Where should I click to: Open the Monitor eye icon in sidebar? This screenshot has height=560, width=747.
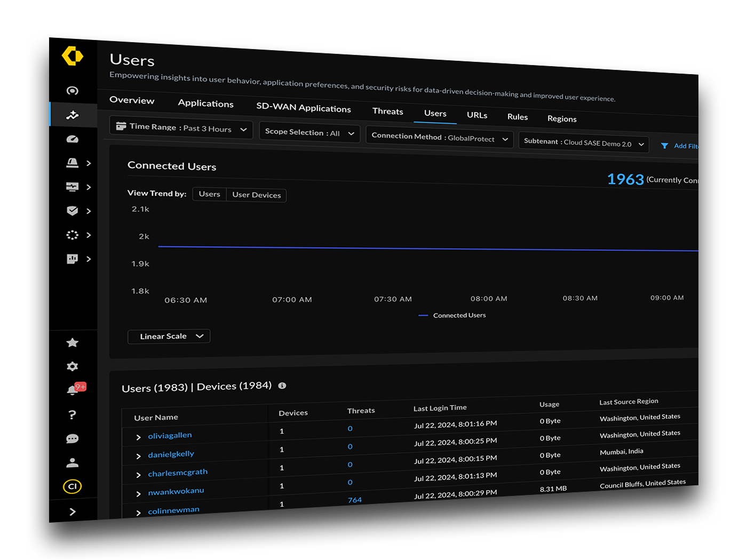coord(72,91)
